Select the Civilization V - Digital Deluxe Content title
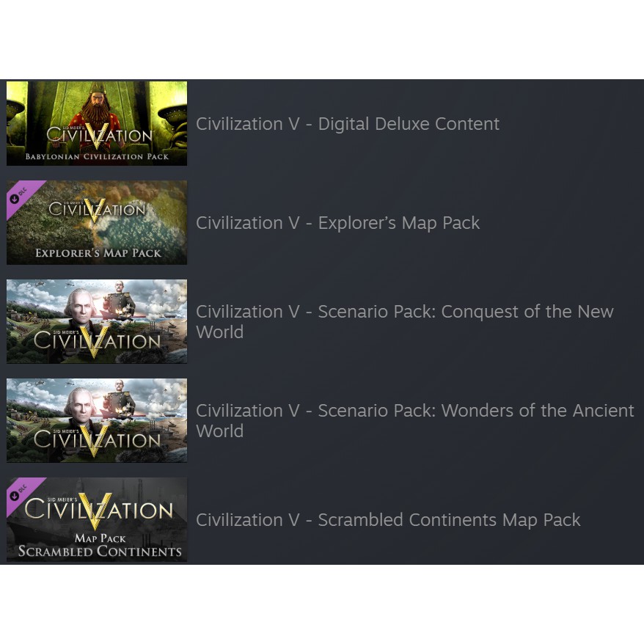The height and width of the screenshot is (644, 644). tap(348, 124)
